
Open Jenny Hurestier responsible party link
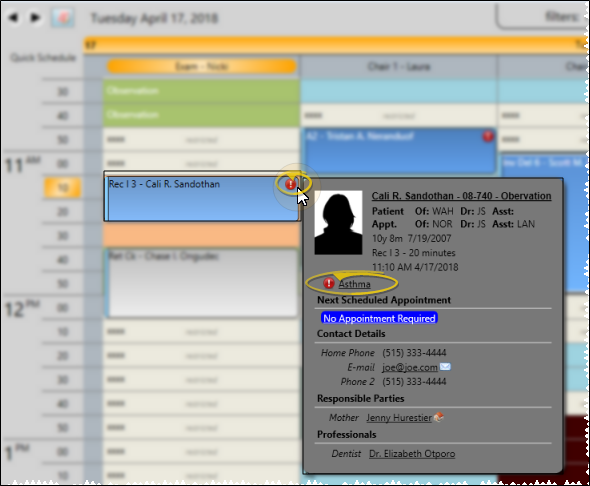[x=399, y=418]
